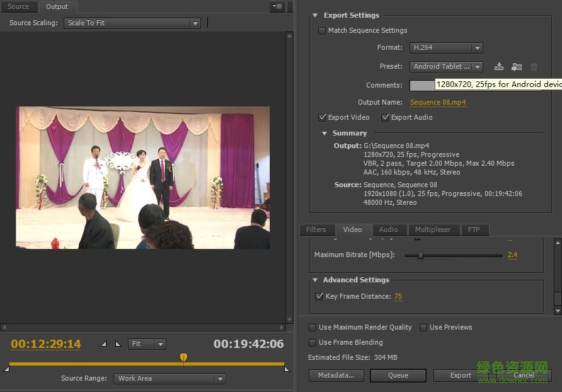
Task: Collapse the Summary section
Action: click(324, 133)
